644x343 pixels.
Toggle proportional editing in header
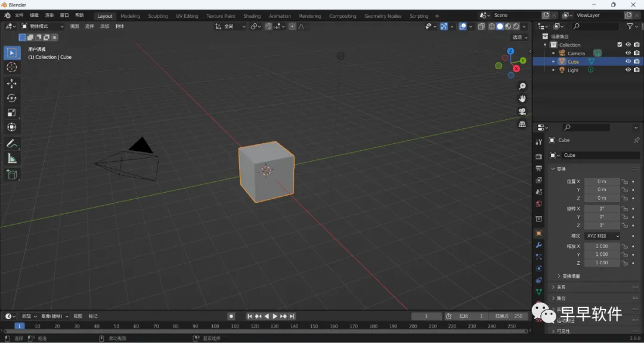(292, 26)
